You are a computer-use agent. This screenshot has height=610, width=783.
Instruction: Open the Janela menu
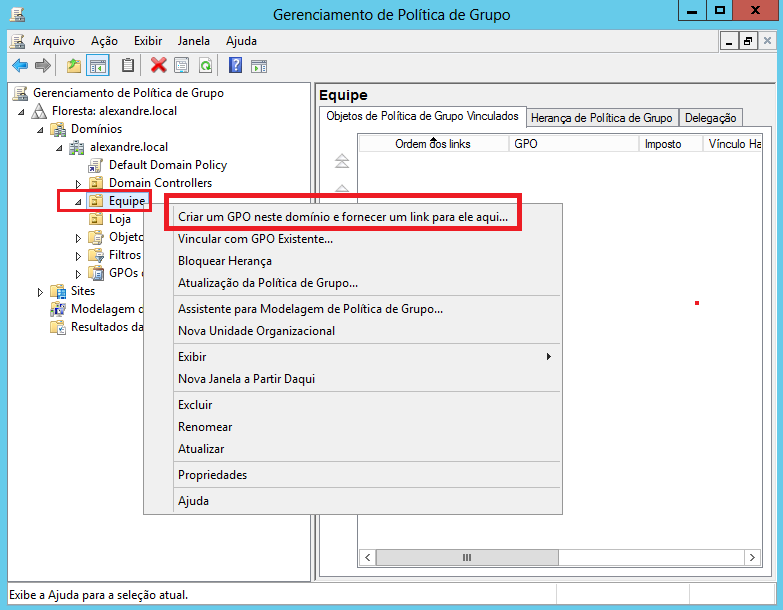point(194,41)
